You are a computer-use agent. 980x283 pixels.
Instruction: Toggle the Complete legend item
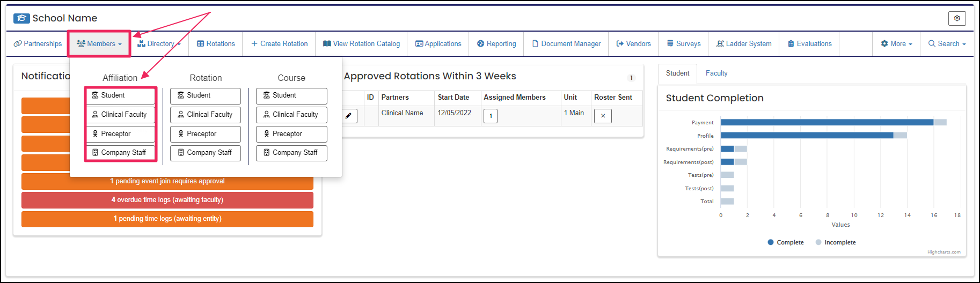coord(786,242)
